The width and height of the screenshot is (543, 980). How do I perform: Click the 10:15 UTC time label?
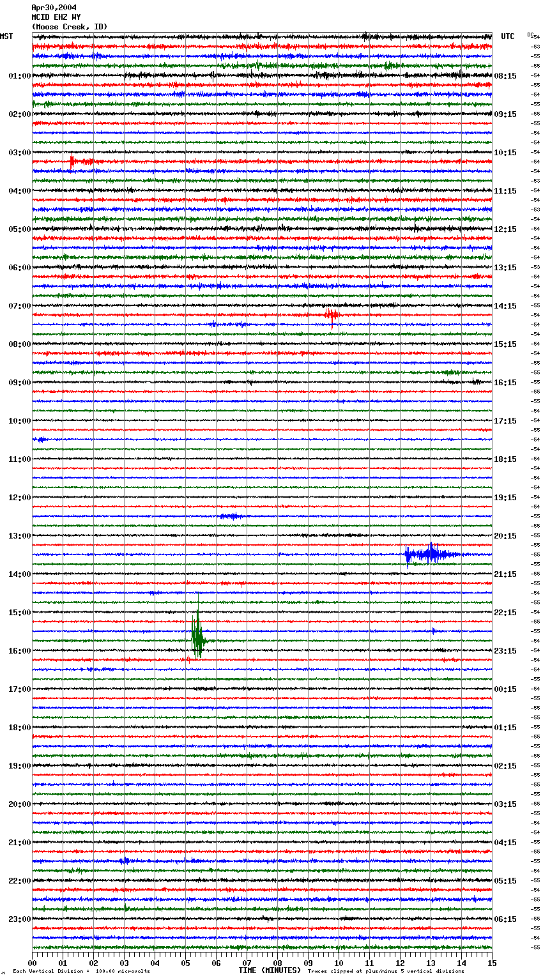[x=505, y=153]
